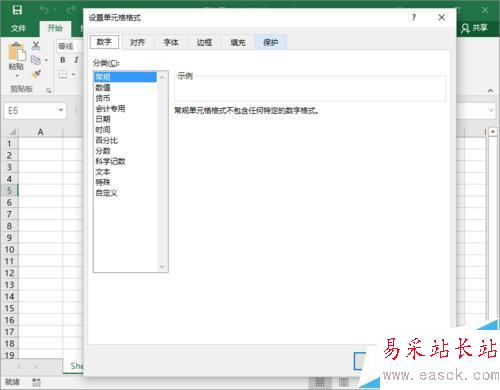The width and height of the screenshot is (500, 390).
Task: Click the macro record icon in status bar
Action: pyautogui.click(x=36, y=382)
